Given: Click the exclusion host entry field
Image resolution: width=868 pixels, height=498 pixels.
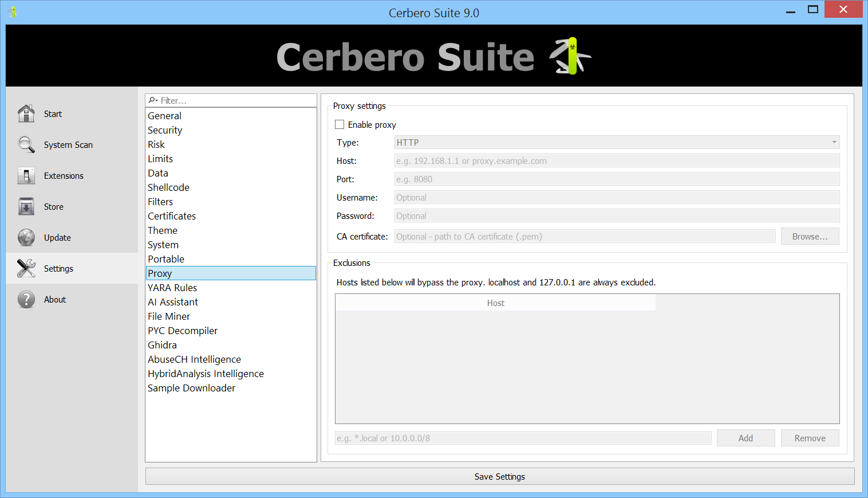Looking at the screenshot, I should pyautogui.click(x=523, y=438).
